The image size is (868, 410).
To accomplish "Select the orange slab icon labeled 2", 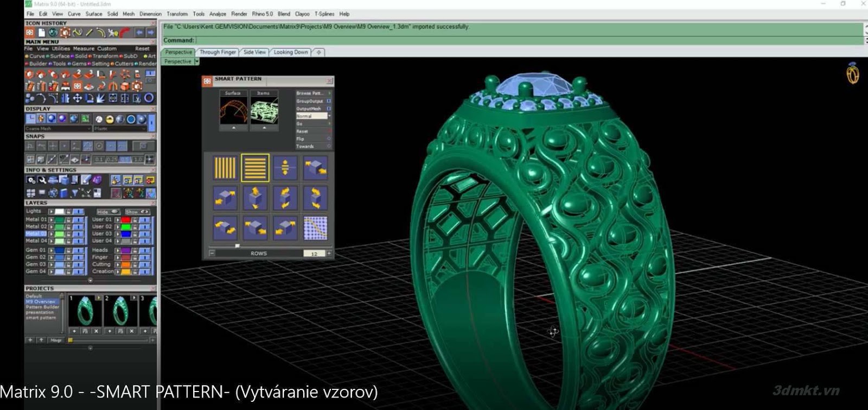I will pos(77,74).
